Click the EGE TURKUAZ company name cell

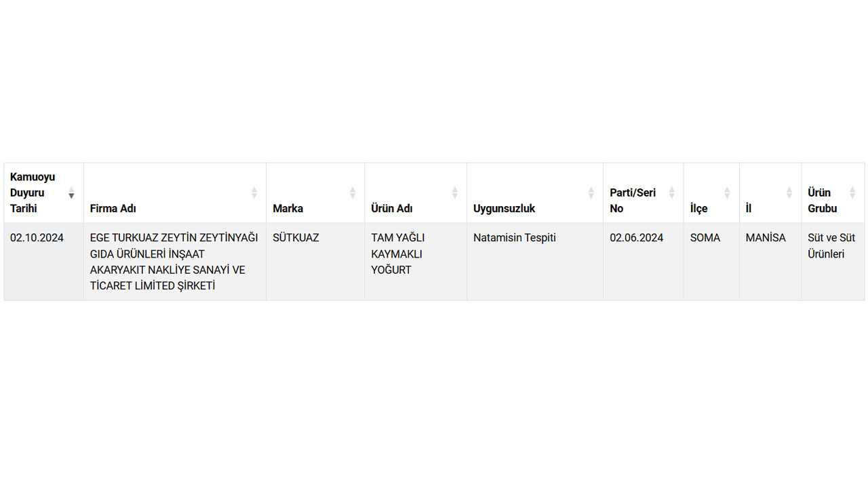tap(174, 262)
